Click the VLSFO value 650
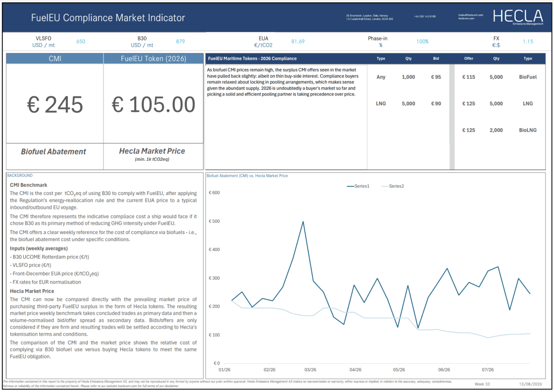The height and width of the screenshot is (392, 554). [81, 41]
